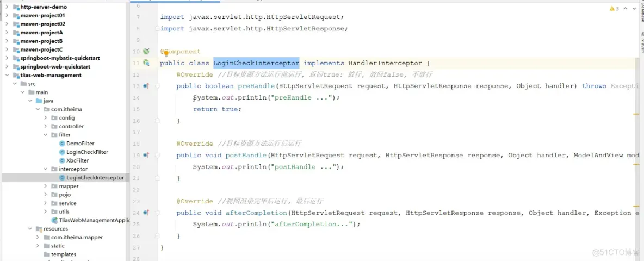This screenshot has width=644, height=261.
Task: Expand the springboot-mybatis-quickstart module
Action: [x=7, y=58]
